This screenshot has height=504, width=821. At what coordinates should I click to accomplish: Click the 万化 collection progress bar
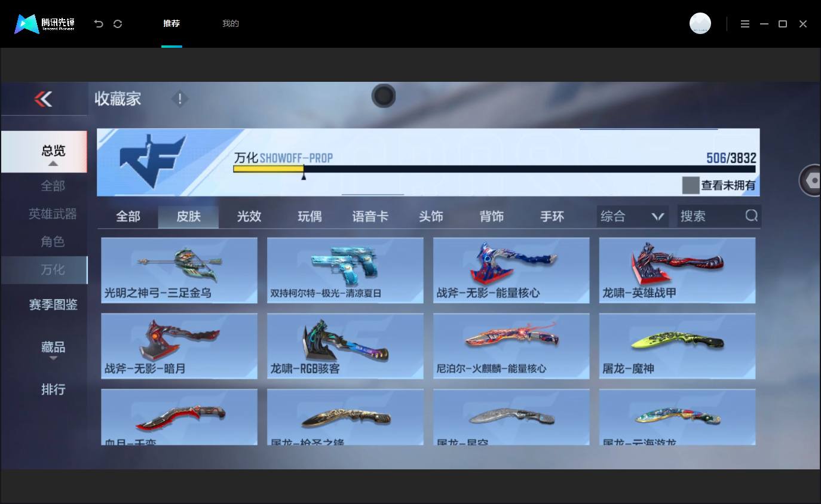(494, 169)
